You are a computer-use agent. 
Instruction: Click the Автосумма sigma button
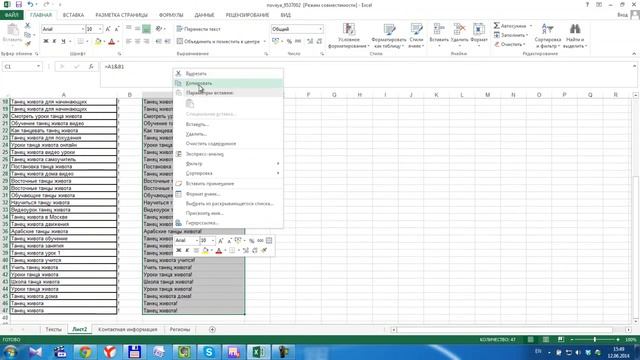pos(510,26)
